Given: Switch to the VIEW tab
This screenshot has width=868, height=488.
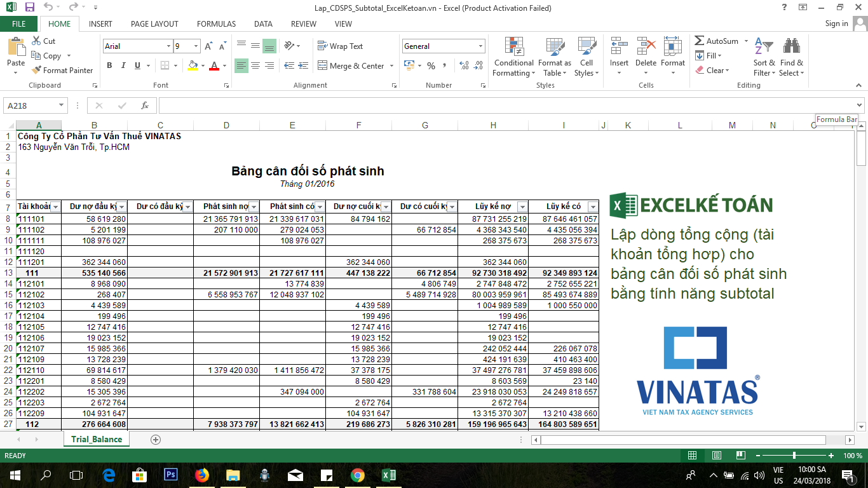Looking at the screenshot, I should [343, 24].
